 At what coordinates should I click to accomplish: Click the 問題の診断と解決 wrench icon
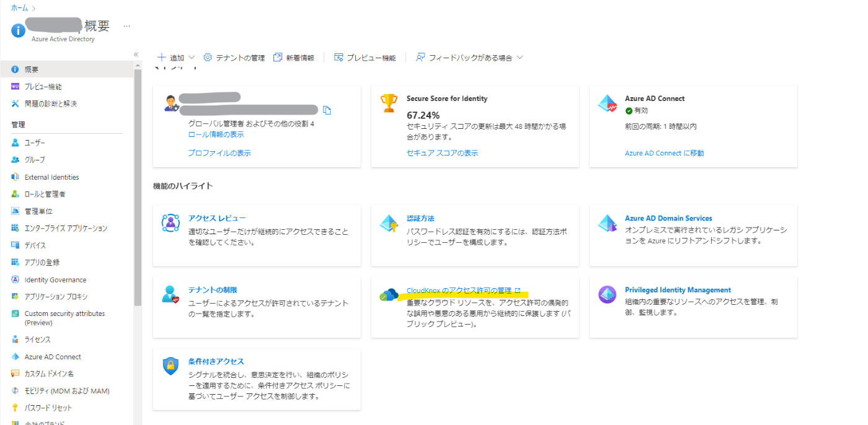click(15, 103)
